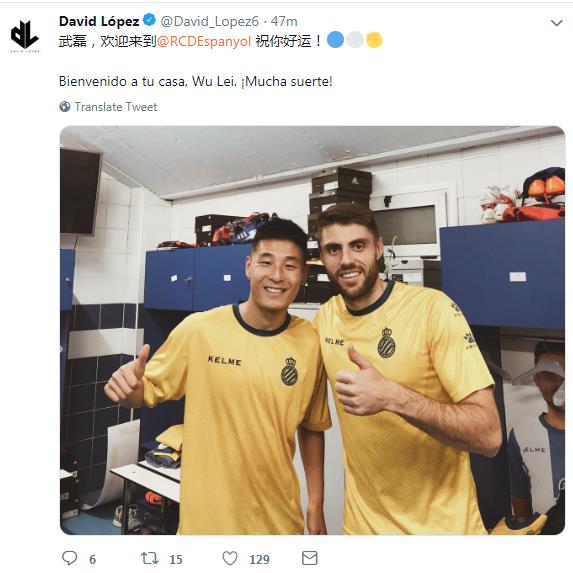Click the like count 129
The height and width of the screenshot is (573, 573).
(259, 559)
